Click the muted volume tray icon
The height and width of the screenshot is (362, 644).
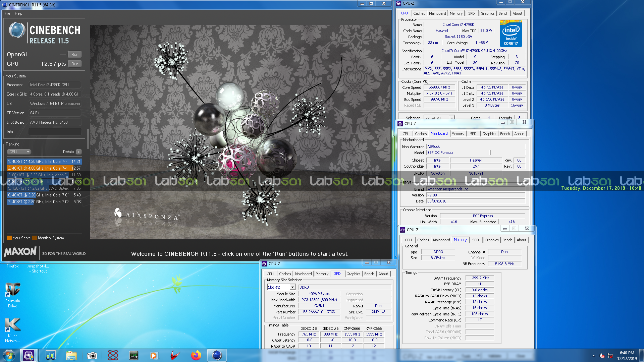(602, 356)
